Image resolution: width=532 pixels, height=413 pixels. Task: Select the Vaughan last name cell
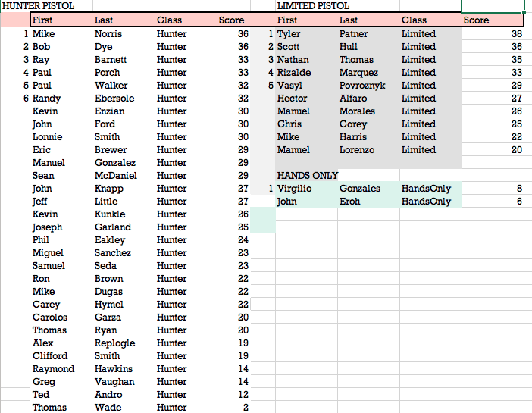click(124, 382)
